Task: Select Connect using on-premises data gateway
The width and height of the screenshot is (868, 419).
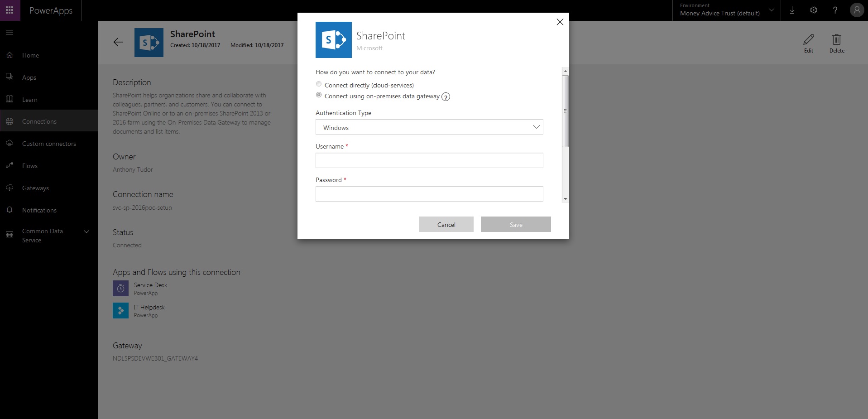Action: click(319, 95)
